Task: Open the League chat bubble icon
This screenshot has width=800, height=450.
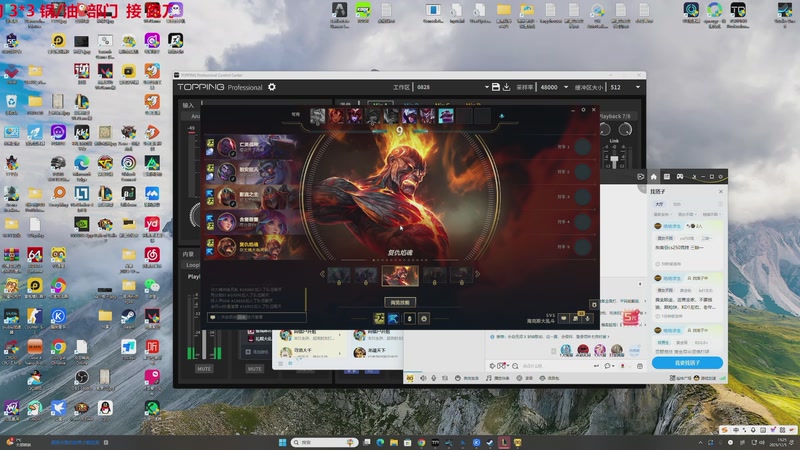Action: [563, 318]
